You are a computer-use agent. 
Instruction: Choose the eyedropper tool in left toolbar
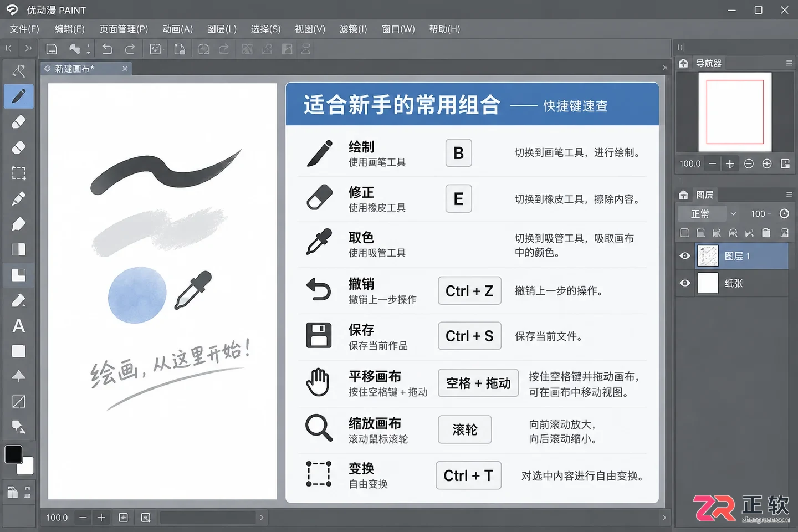coord(18,198)
